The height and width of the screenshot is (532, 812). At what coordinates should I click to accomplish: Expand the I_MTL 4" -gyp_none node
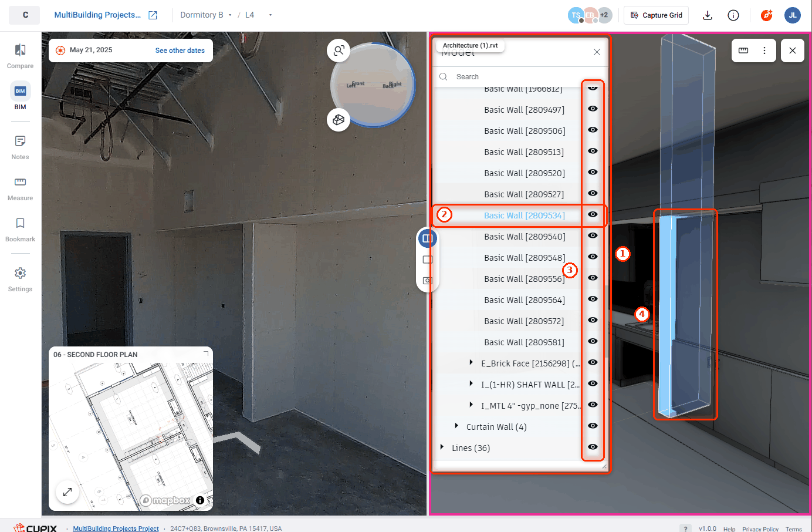pyautogui.click(x=471, y=405)
